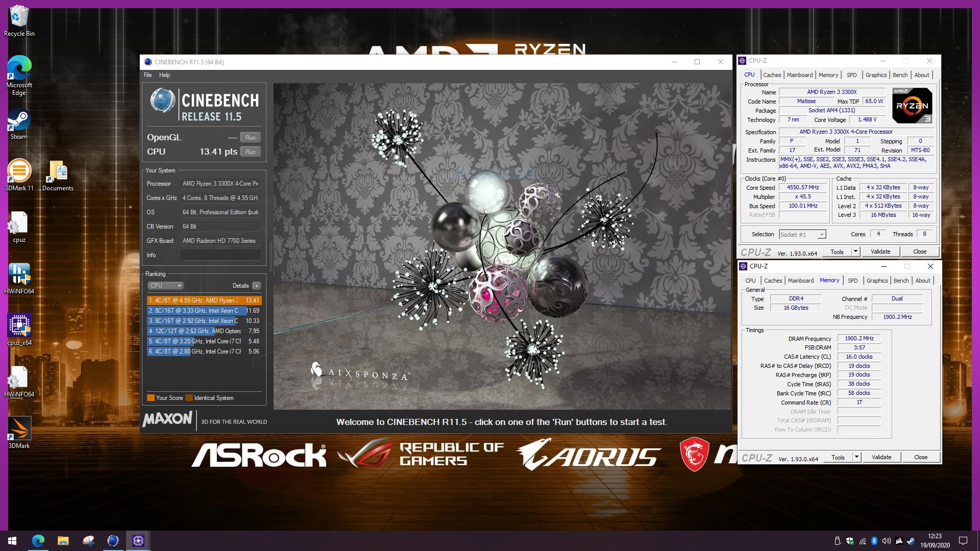980x551 pixels.
Task: Click Validate in lower CPU-Z window
Action: [x=881, y=457]
